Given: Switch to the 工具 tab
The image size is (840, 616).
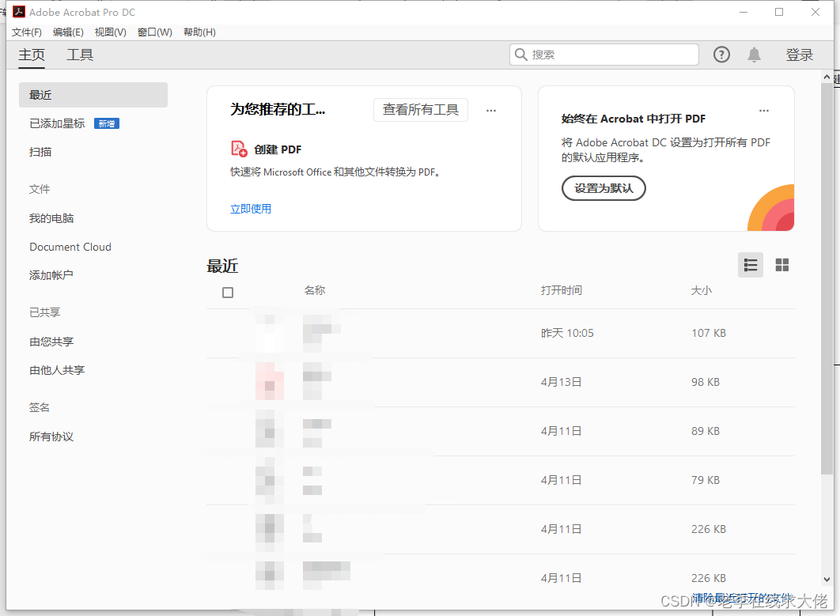Looking at the screenshot, I should [x=80, y=55].
